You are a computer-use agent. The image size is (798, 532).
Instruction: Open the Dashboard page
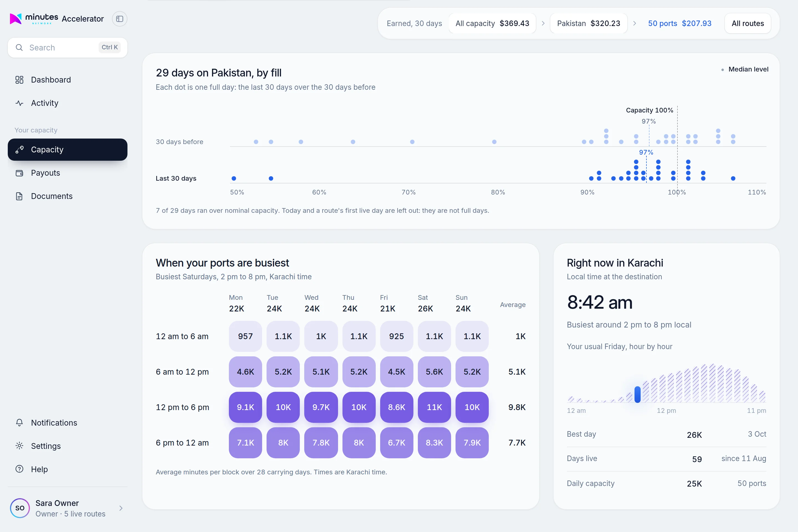pyautogui.click(x=68, y=80)
